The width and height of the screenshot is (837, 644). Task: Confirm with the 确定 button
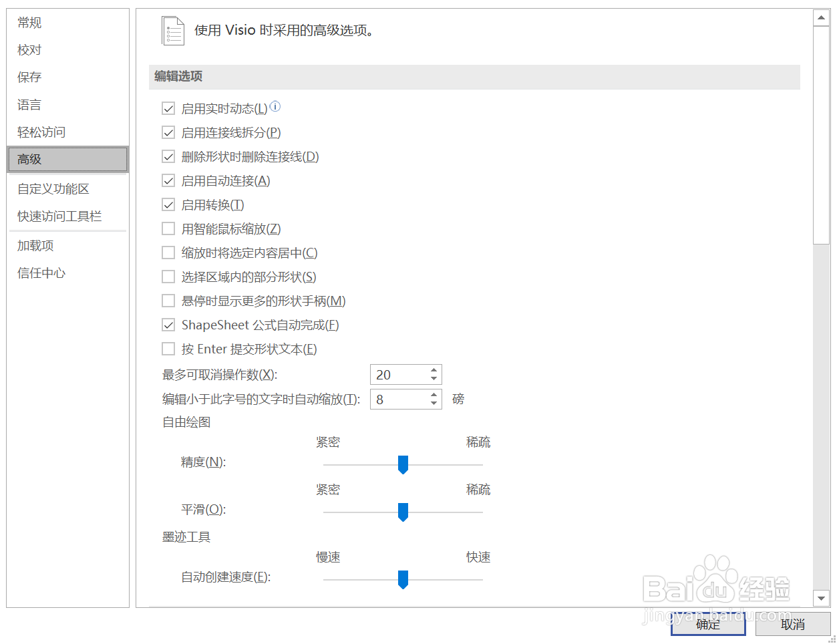pyautogui.click(x=708, y=624)
